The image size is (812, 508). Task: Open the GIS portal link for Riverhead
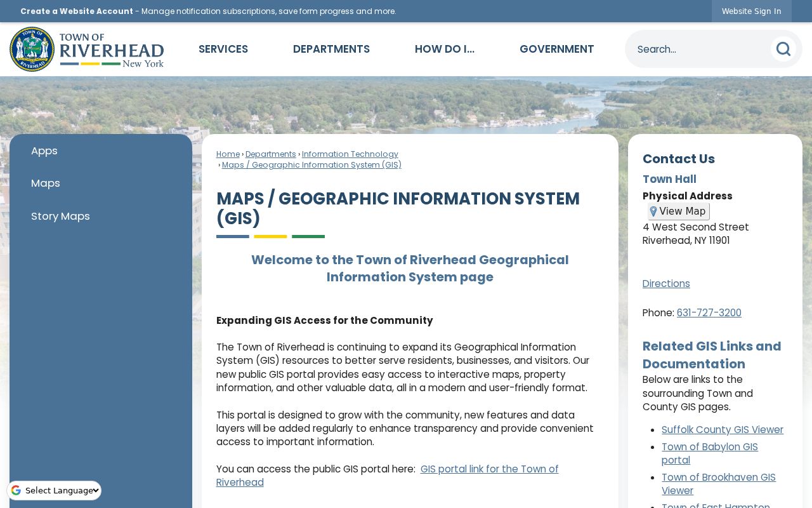388,476
